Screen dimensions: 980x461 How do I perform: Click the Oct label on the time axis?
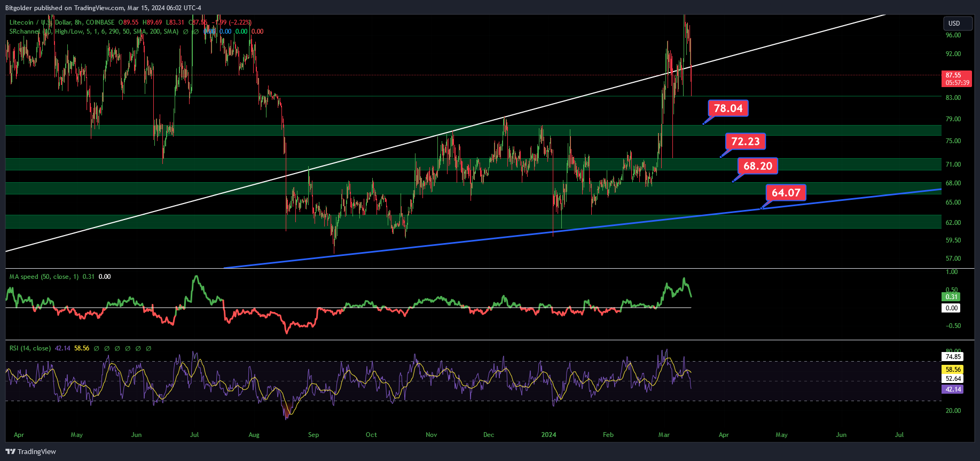pos(371,435)
